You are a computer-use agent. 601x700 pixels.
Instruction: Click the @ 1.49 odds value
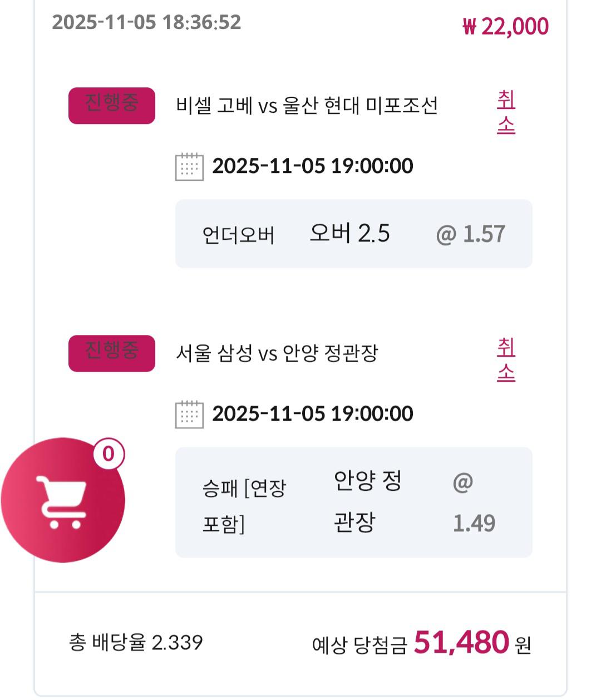tap(473, 502)
